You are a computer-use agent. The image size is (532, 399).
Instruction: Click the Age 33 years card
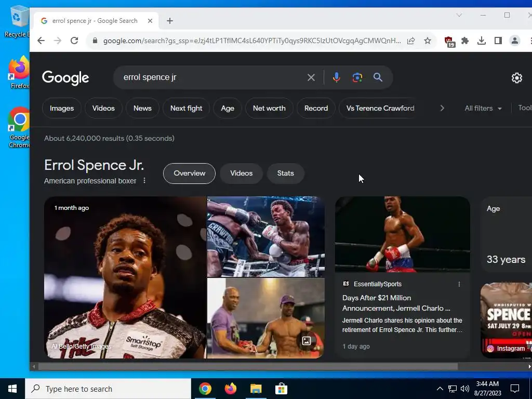[506, 235]
